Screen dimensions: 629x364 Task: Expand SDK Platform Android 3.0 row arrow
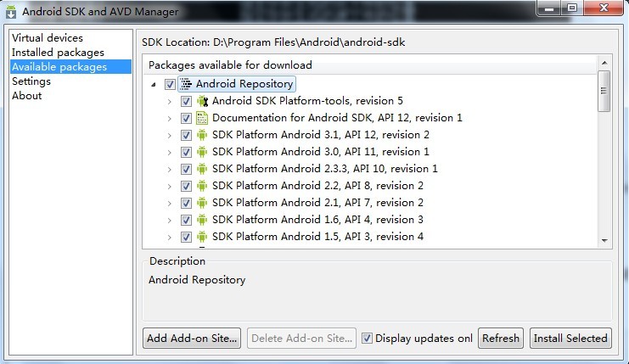tap(169, 153)
